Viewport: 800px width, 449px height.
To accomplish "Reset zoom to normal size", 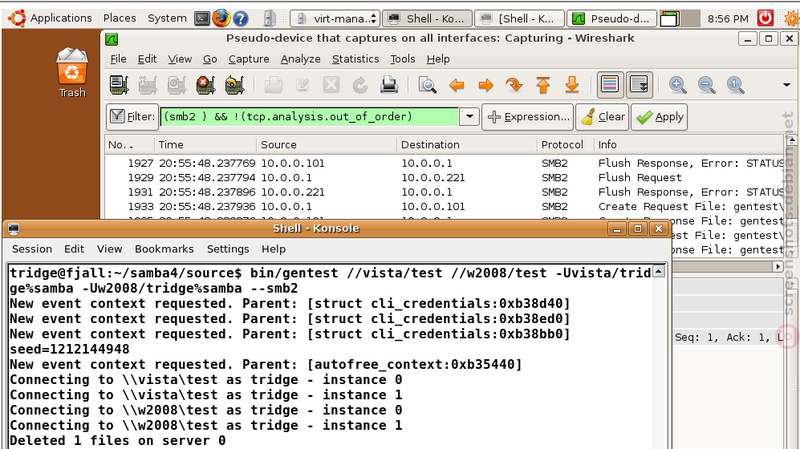I will pos(735,85).
